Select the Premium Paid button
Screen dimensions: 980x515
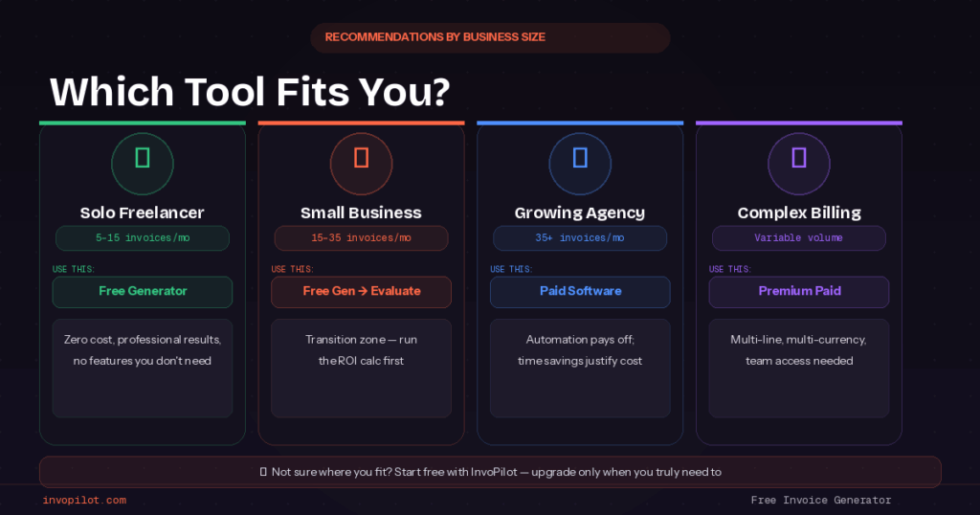click(x=799, y=291)
